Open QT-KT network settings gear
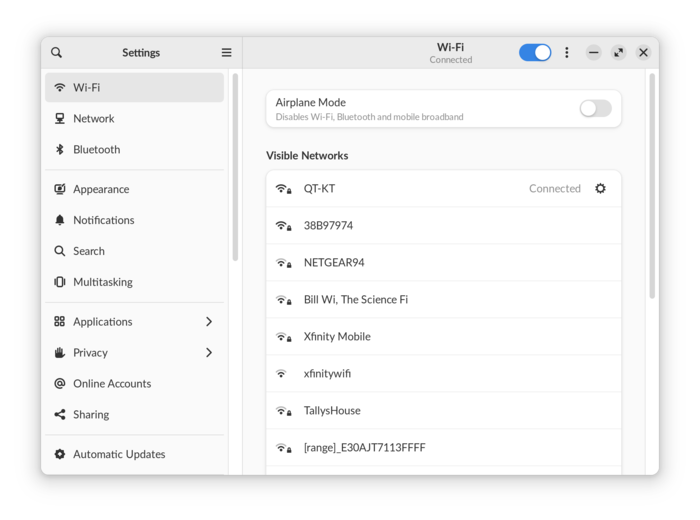700x520 pixels. (x=600, y=188)
